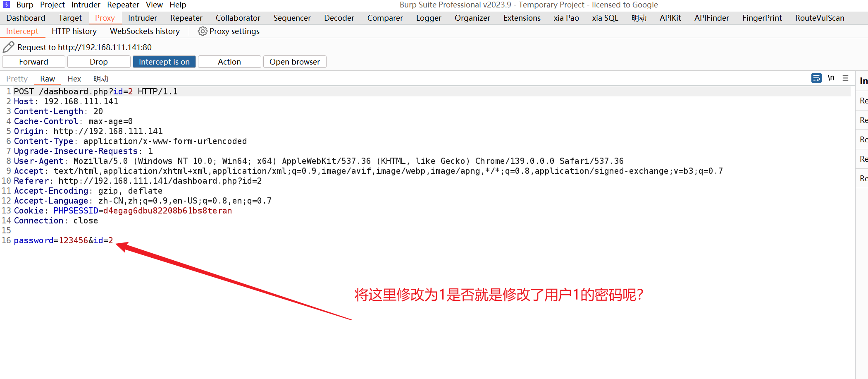
Task: Click the User-Agent header line
Action: point(319,161)
